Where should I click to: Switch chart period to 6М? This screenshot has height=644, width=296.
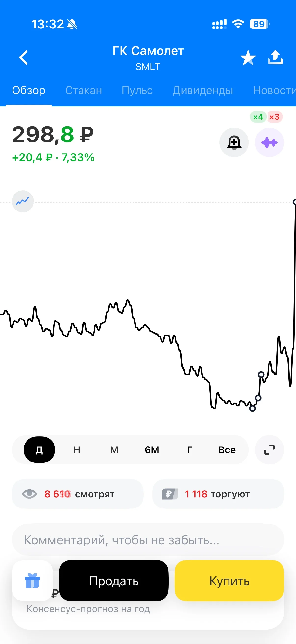(x=152, y=450)
